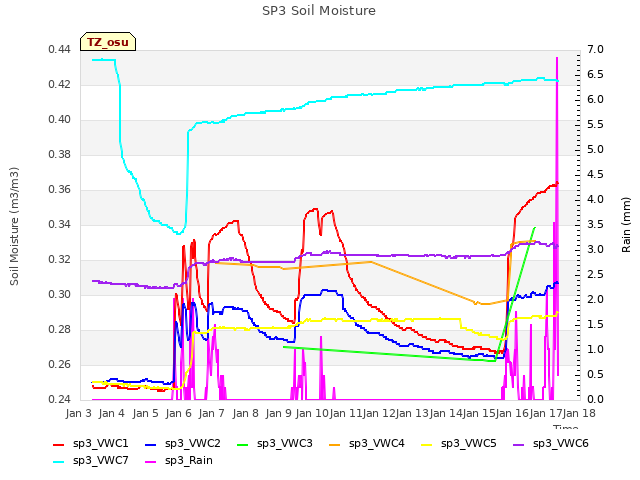The width and height of the screenshot is (640, 480).
Task: Click the 0.38 left axis value
Action: 60,155
